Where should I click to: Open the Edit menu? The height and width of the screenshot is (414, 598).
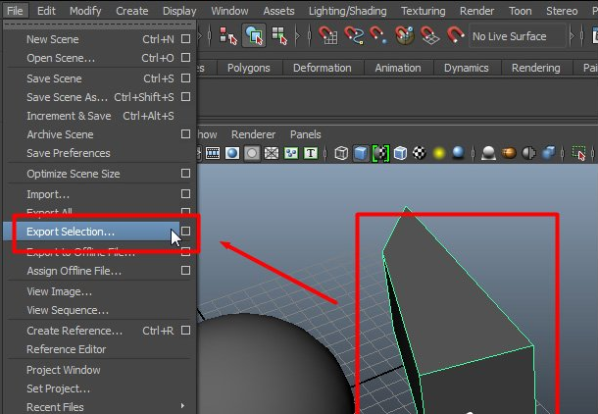coord(46,11)
